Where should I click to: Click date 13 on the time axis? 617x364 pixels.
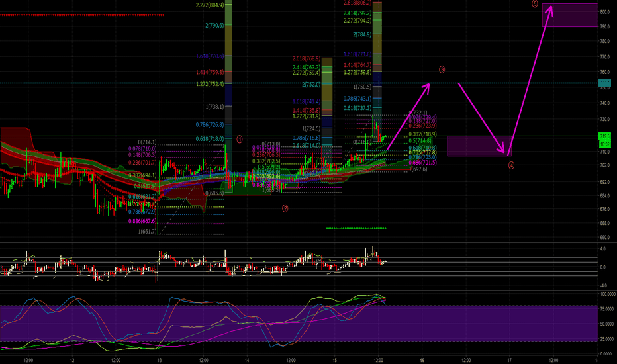[x=160, y=360]
